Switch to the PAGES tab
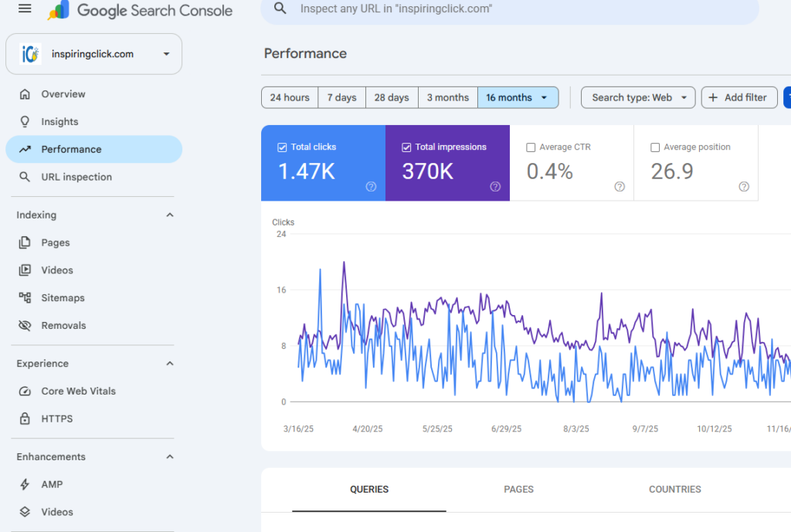Image resolution: width=791 pixels, height=532 pixels. point(518,490)
